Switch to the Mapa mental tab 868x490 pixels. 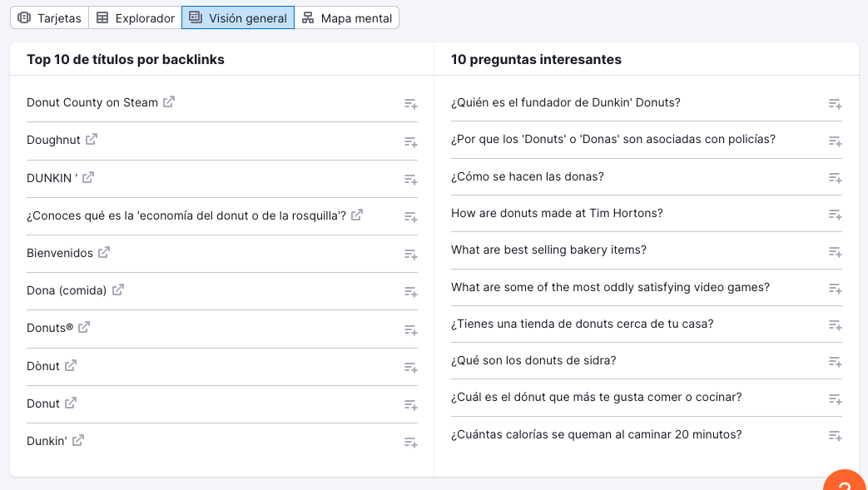click(347, 17)
